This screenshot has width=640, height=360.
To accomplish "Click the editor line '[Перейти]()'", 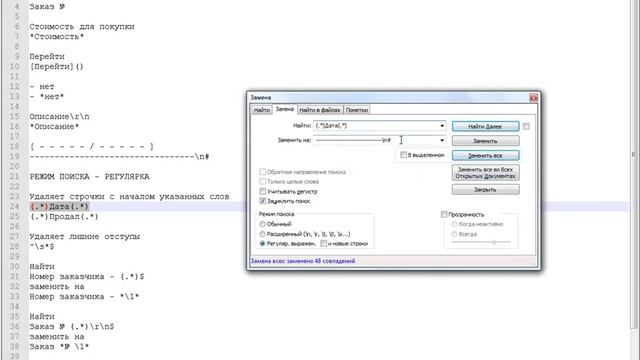I will 56,67.
